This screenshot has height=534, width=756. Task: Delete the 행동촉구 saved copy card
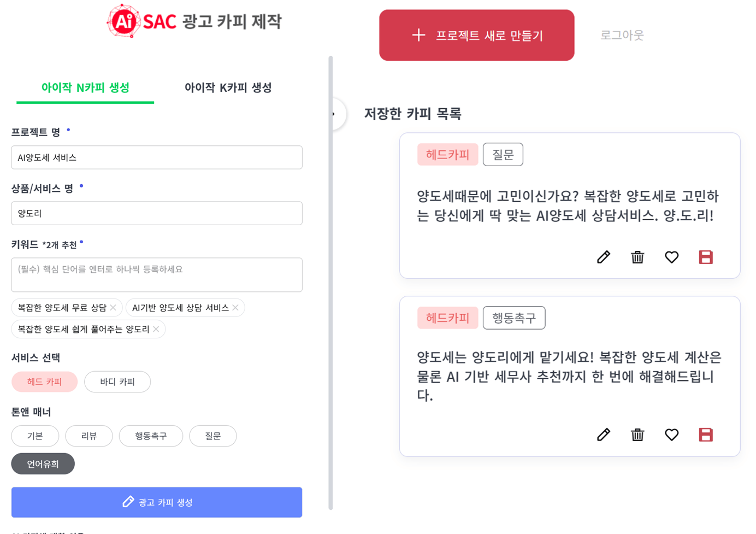pos(637,435)
